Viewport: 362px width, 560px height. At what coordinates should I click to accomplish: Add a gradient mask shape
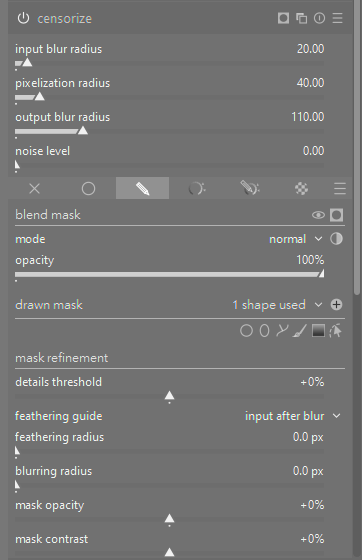point(318,331)
